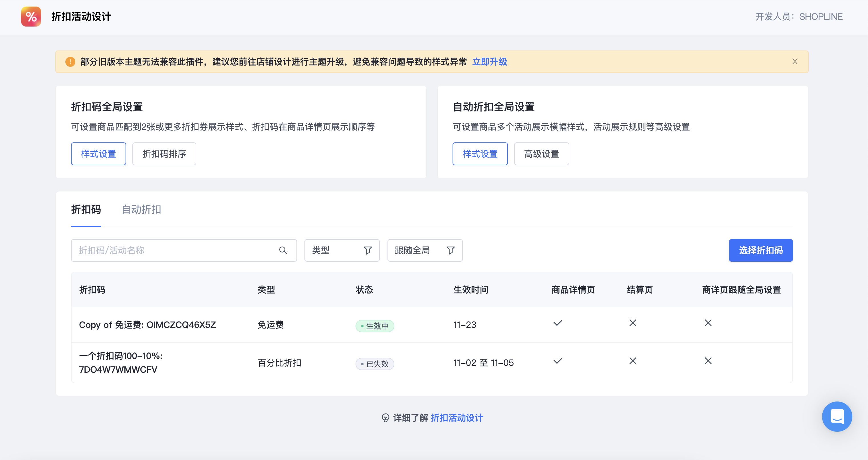The width and height of the screenshot is (868, 460).
Task: Follow the 立即升级 upgrade link
Action: 489,62
